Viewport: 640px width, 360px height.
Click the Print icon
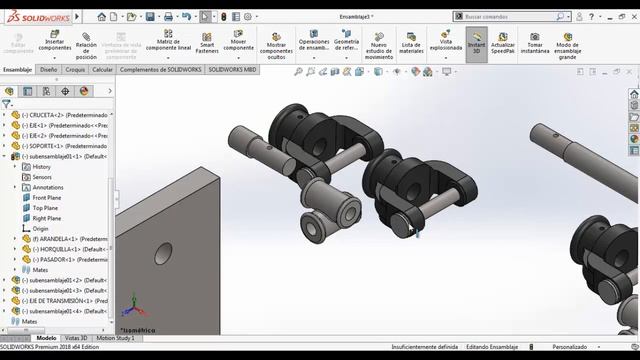(168, 17)
